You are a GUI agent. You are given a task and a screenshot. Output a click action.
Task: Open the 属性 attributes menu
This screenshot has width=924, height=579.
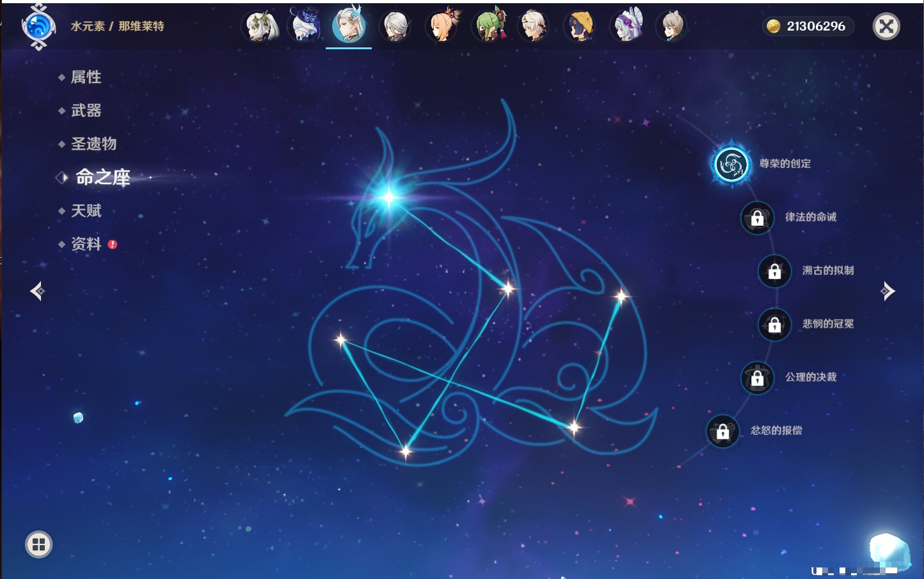86,77
